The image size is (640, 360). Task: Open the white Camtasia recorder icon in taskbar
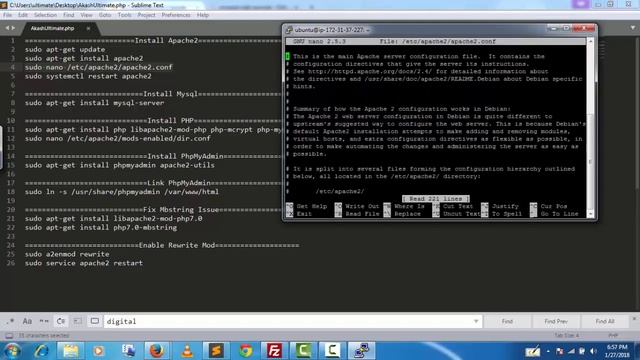332,351
